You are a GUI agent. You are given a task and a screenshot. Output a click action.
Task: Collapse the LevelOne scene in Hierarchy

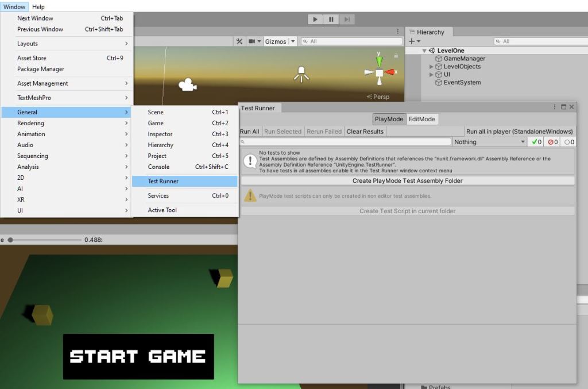point(424,51)
